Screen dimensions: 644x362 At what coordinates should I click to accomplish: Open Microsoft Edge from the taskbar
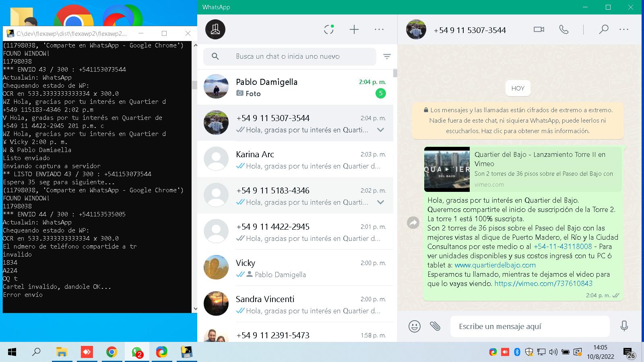pyautogui.click(x=162, y=352)
